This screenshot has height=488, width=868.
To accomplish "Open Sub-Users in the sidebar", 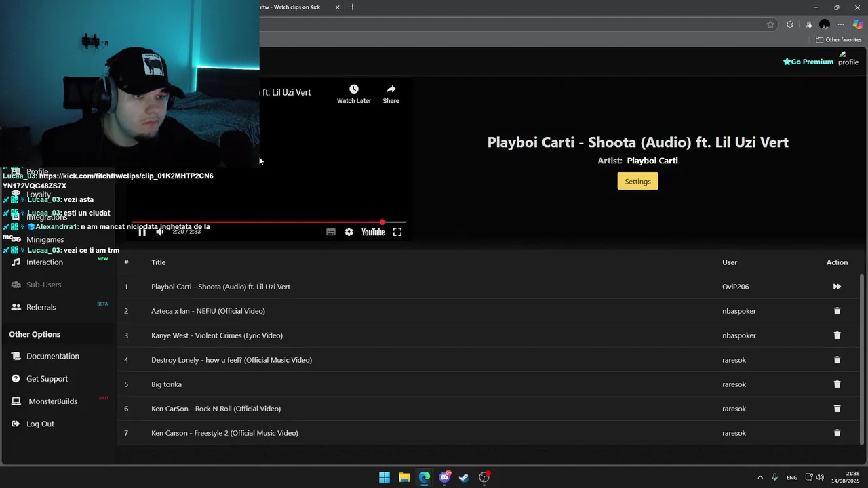I will click(44, 285).
